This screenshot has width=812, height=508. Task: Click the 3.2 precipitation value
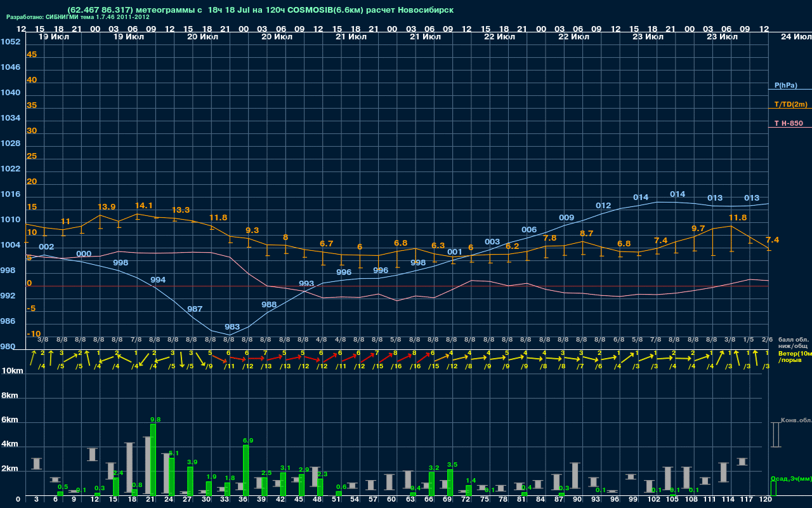pyautogui.click(x=434, y=467)
